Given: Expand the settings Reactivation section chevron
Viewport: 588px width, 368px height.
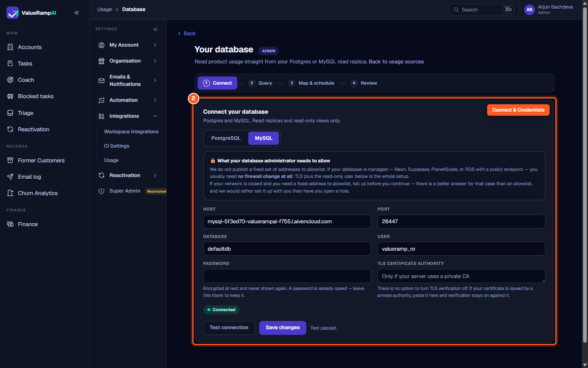Looking at the screenshot, I should click(x=155, y=175).
